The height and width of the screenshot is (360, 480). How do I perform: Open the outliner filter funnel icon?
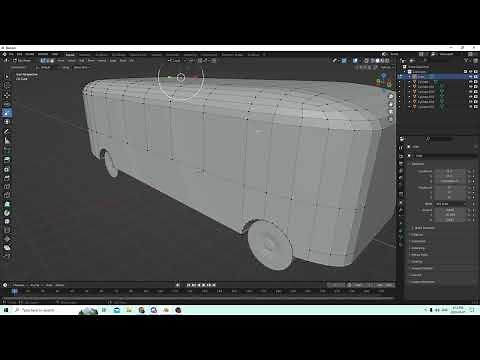(466, 61)
